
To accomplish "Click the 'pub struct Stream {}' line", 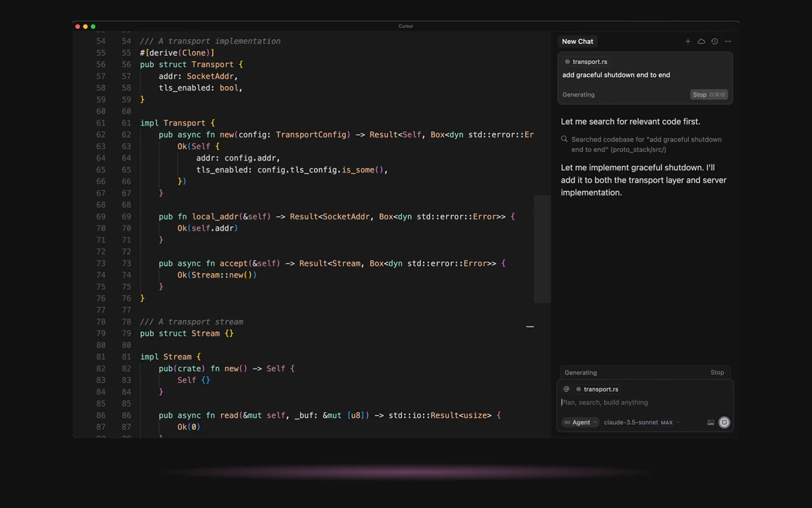I will (187, 333).
